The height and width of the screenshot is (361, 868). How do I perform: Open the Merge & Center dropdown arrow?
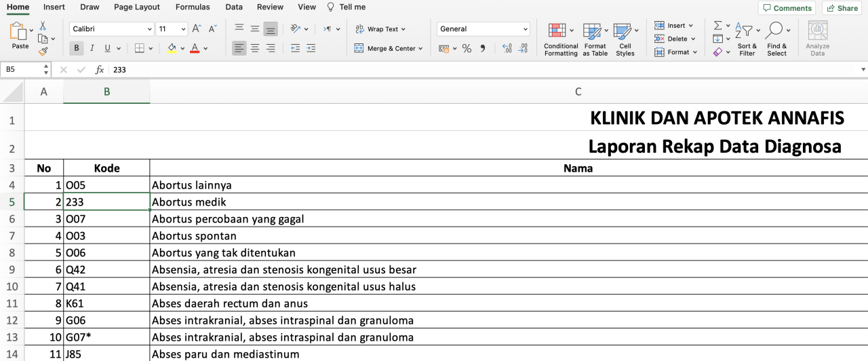point(420,49)
